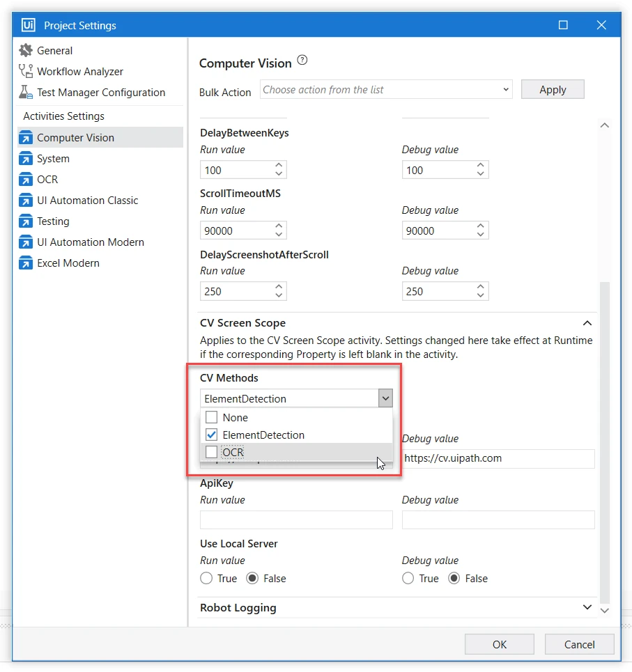Viewport: 632px width, 672px height.
Task: Uncheck the ElementDetection checkbox
Action: (212, 435)
